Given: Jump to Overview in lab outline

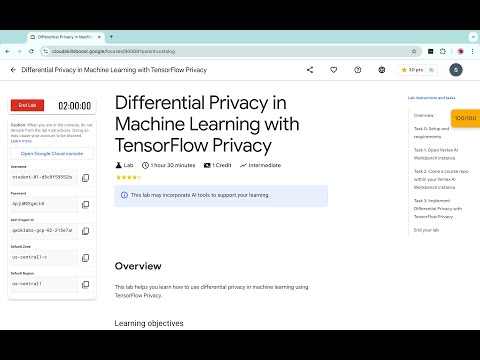Looking at the screenshot, I should click(x=424, y=115).
